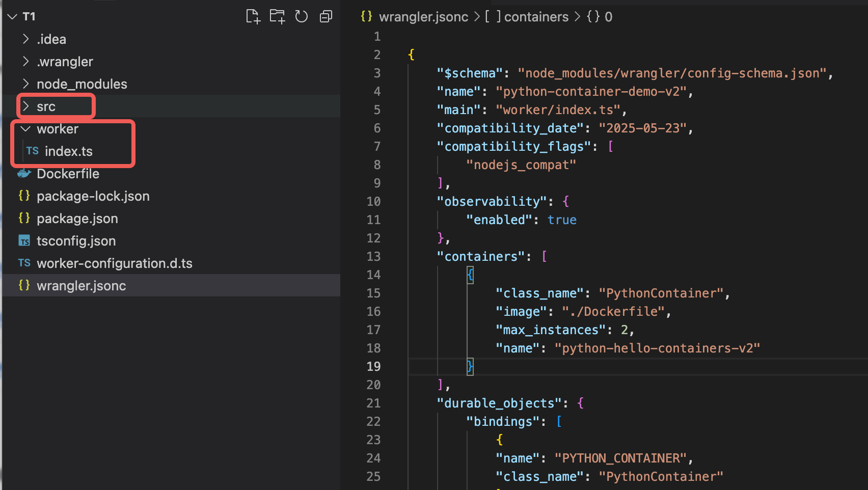Image resolution: width=868 pixels, height=490 pixels.
Task: Select package-lock.json in explorer
Action: [x=93, y=196]
